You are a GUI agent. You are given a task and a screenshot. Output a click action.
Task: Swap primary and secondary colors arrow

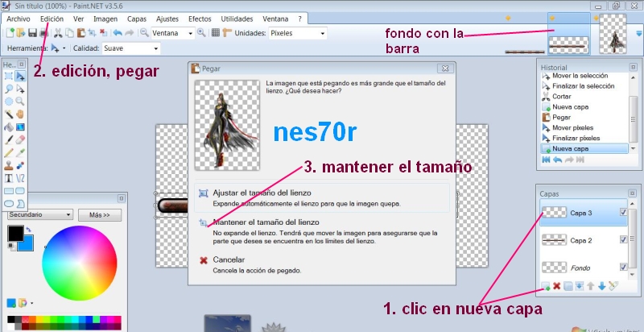[28, 230]
